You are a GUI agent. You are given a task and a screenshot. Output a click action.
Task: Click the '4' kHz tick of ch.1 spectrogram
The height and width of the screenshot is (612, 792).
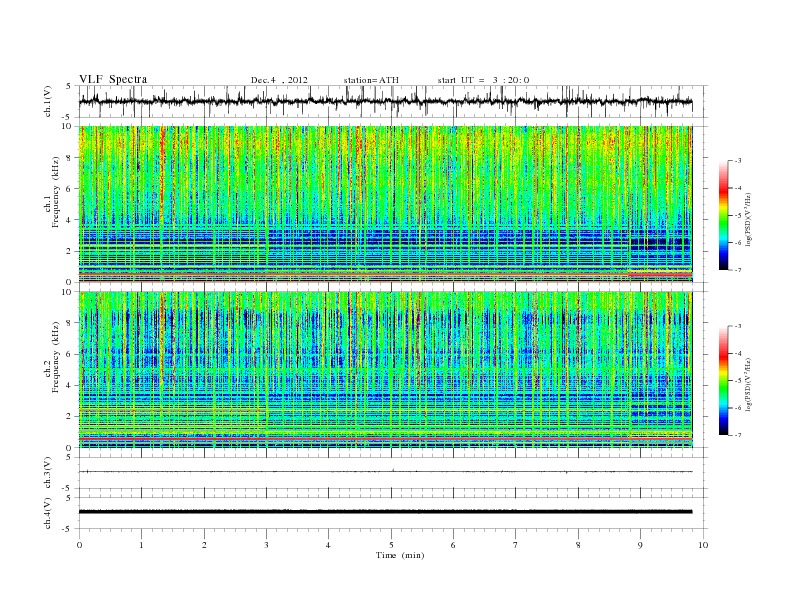70,220
